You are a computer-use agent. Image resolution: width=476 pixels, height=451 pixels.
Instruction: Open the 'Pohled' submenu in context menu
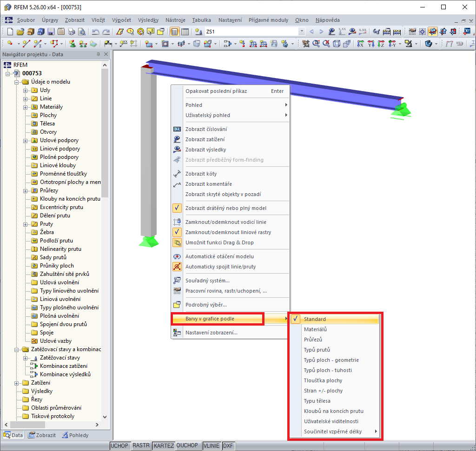(x=230, y=105)
